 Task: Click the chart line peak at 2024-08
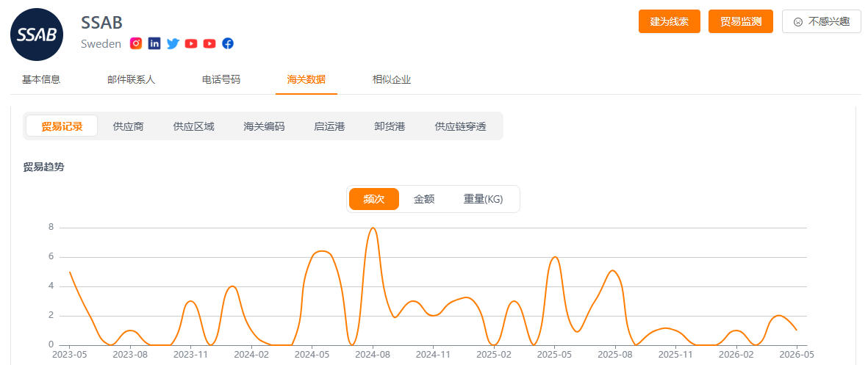pos(373,228)
